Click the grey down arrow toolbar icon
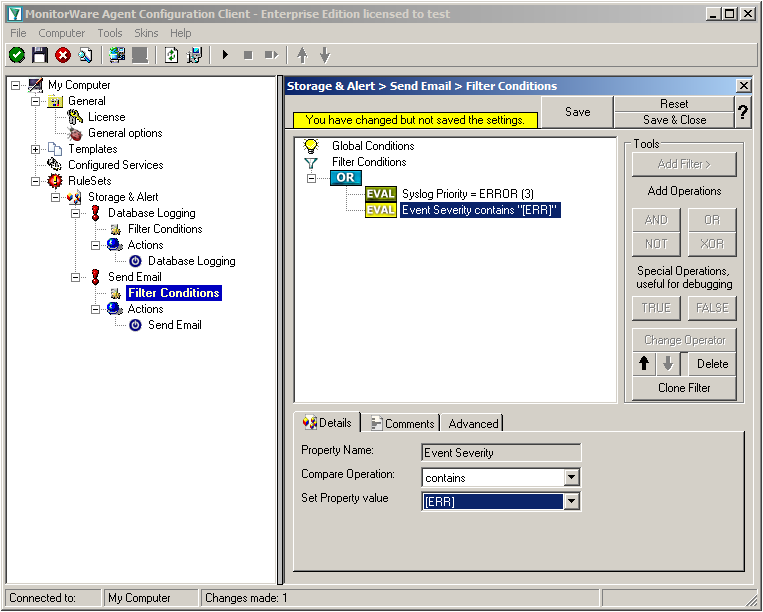763x612 pixels. [325, 55]
